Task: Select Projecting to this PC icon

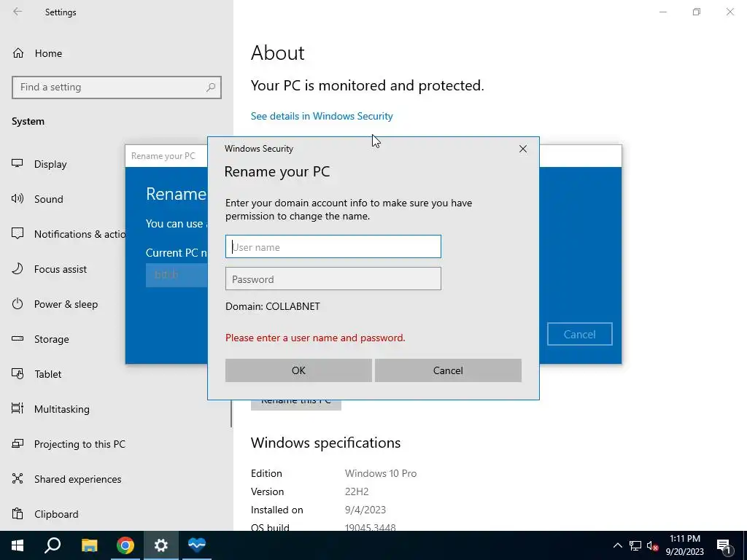Action: coord(18,444)
